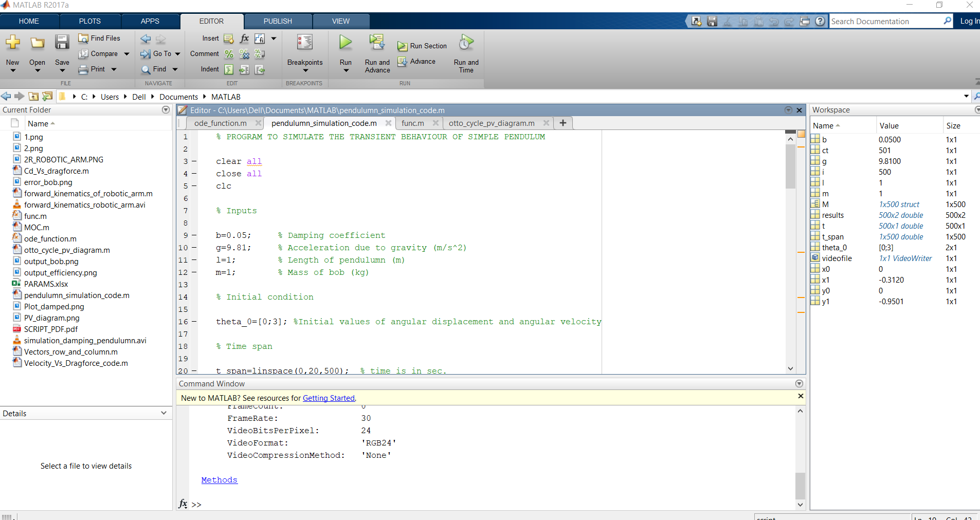Open the address bar history dropdown
Image resolution: width=980 pixels, height=520 pixels.
[966, 96]
